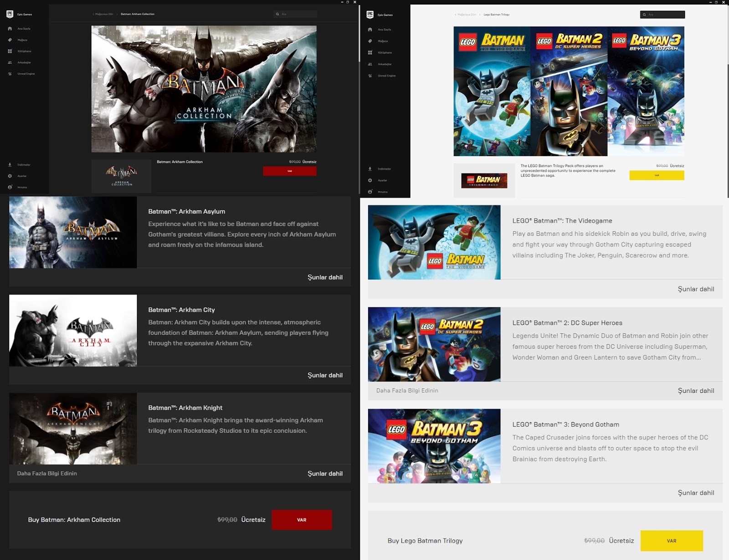Viewport: 729px width, 560px height.
Task: Click the Unreal Engine icon in the Arkham window
Action: tap(10, 74)
